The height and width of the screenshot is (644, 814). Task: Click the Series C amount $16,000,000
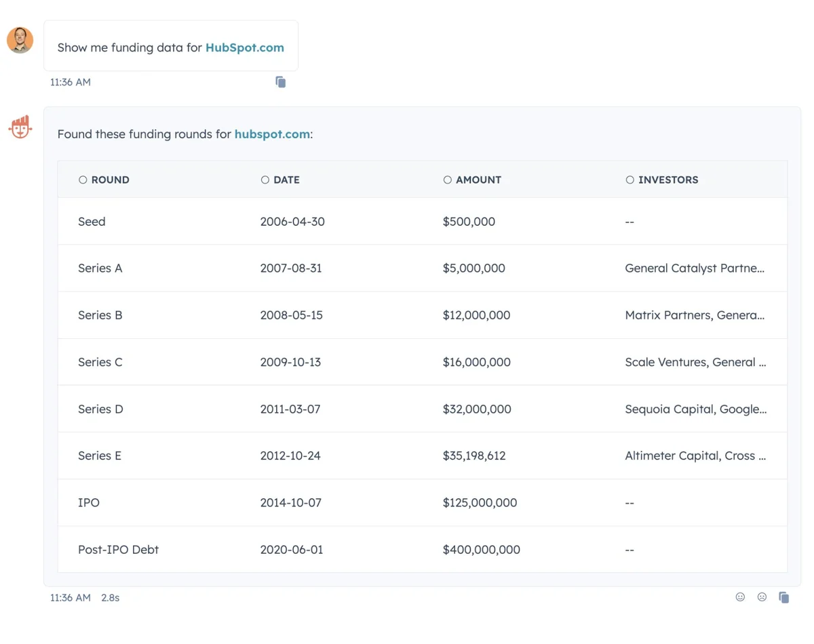pos(476,362)
